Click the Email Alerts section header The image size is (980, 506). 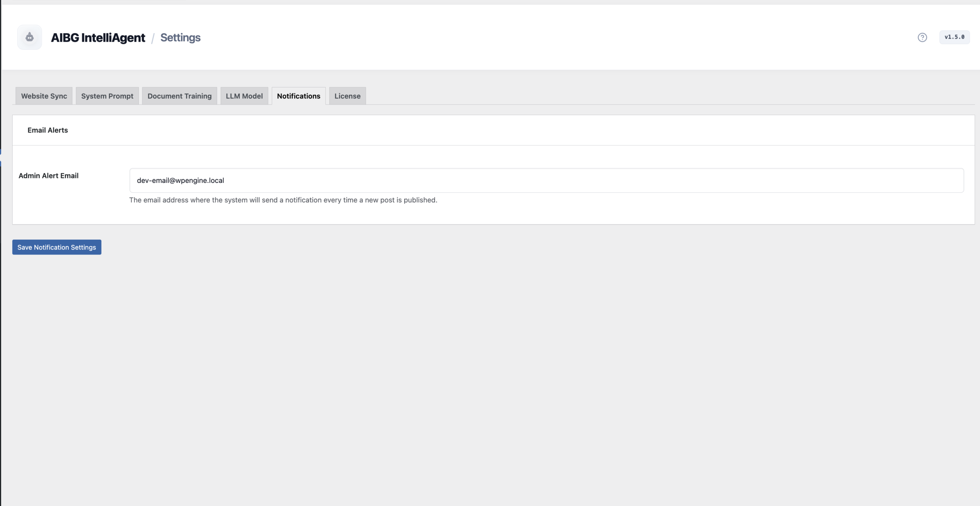pos(48,130)
